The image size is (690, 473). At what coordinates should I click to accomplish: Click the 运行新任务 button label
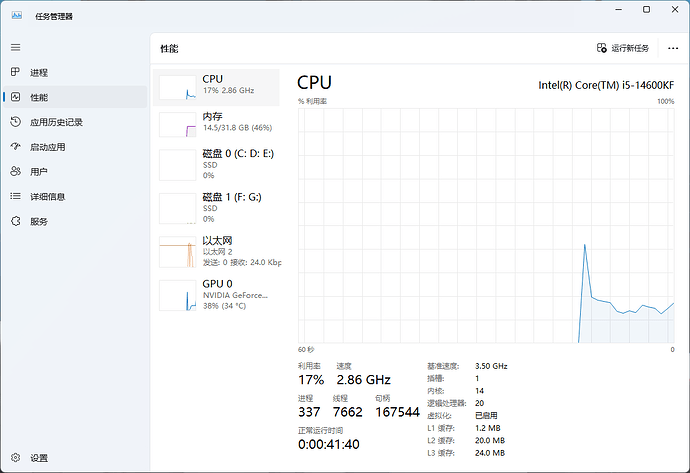(x=630, y=48)
